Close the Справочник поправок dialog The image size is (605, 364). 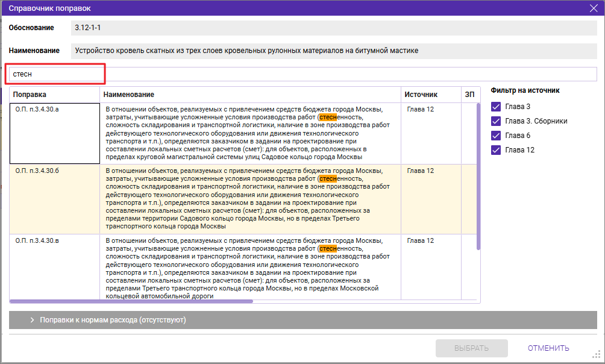593,8
